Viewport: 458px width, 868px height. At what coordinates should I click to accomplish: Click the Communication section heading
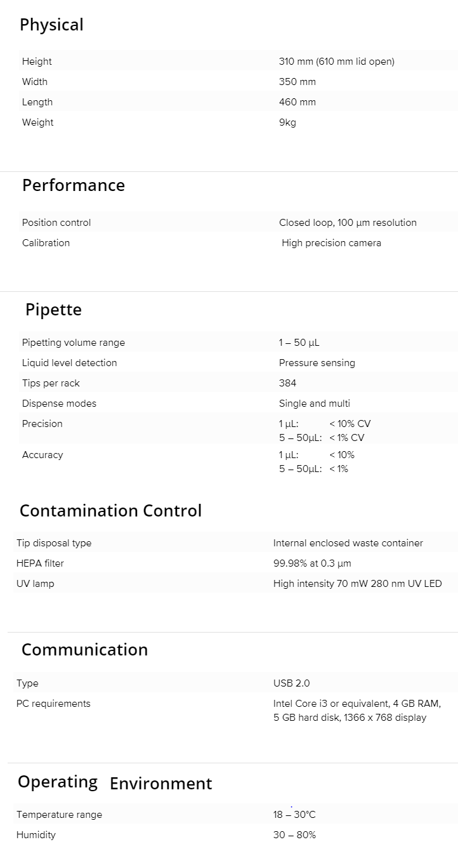coord(84,650)
